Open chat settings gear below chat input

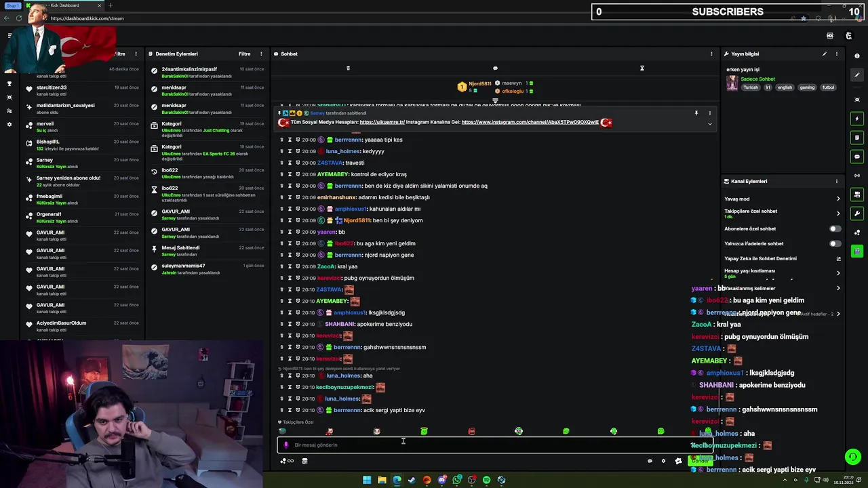click(x=663, y=461)
